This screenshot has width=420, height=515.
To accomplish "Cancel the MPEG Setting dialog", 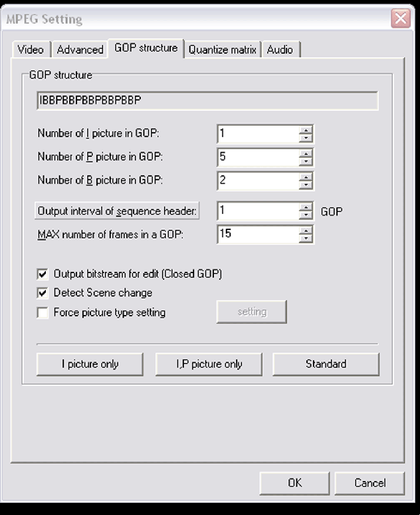I will click(x=369, y=483).
